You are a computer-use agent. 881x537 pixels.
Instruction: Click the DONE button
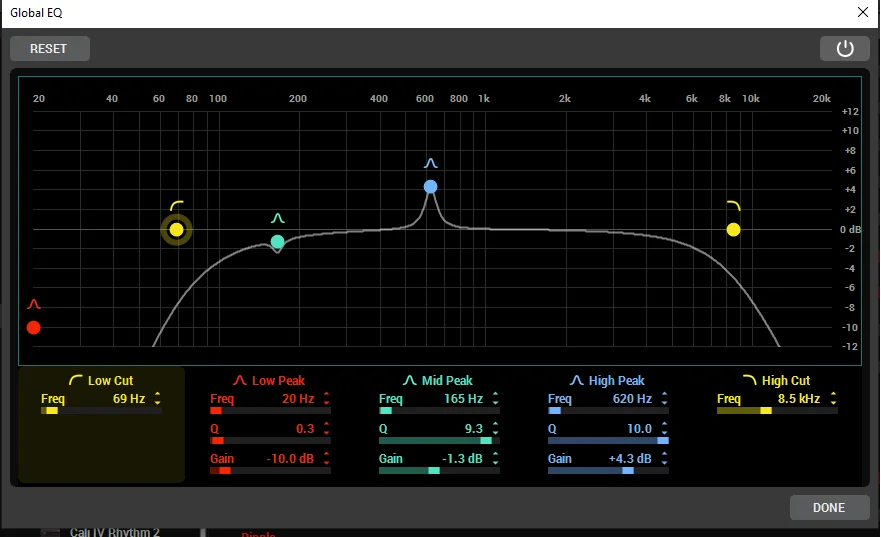click(829, 507)
